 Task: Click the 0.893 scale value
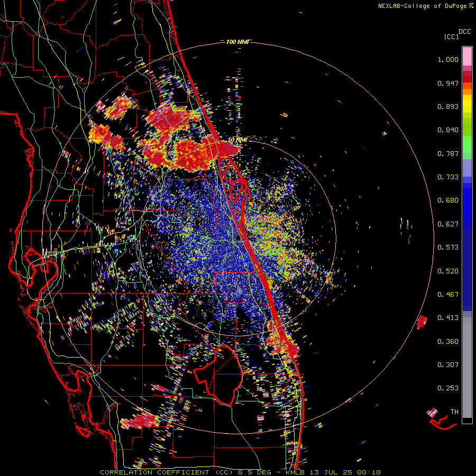pyautogui.click(x=448, y=106)
